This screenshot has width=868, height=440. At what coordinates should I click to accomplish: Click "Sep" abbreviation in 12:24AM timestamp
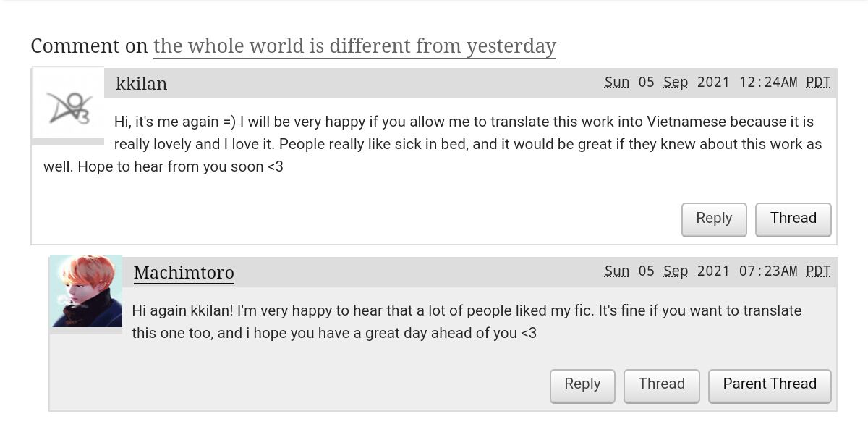[x=676, y=82]
